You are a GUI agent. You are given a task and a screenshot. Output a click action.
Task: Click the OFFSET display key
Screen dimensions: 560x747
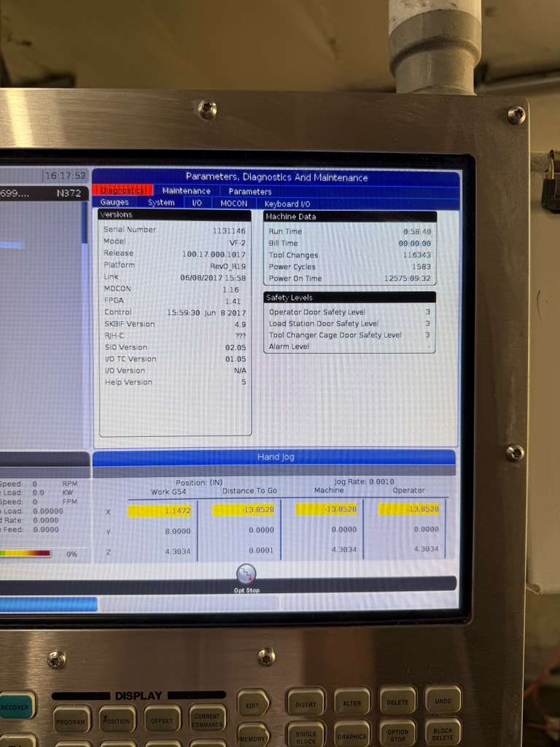click(163, 719)
